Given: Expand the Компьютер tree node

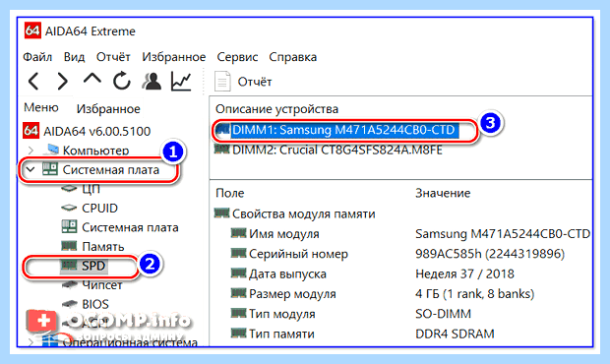Looking at the screenshot, I should [x=30, y=150].
